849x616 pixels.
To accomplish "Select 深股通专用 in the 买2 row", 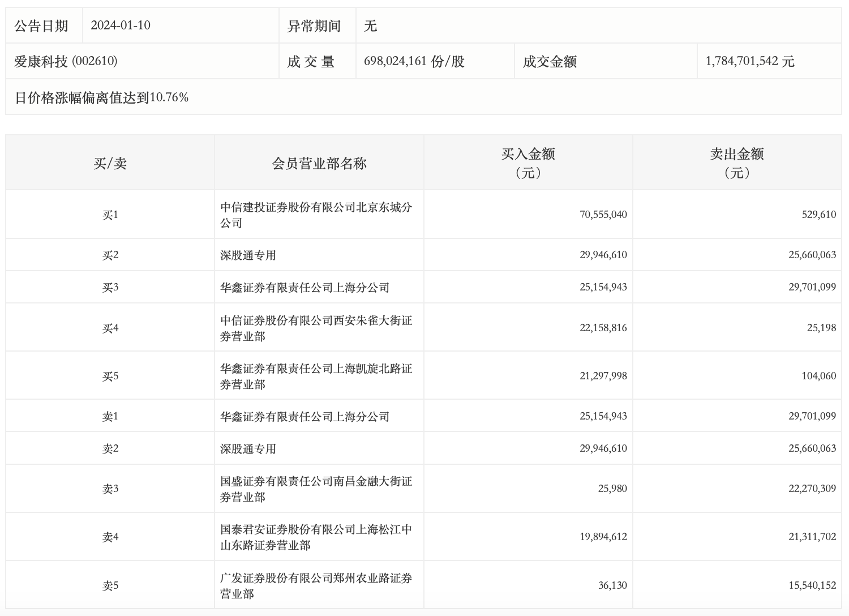I will tap(248, 255).
